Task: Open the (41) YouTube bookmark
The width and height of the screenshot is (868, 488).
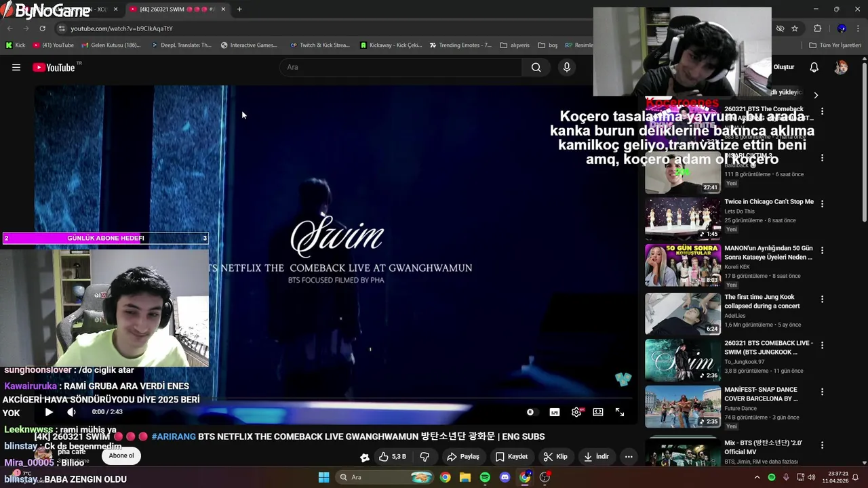Action: coord(54,45)
